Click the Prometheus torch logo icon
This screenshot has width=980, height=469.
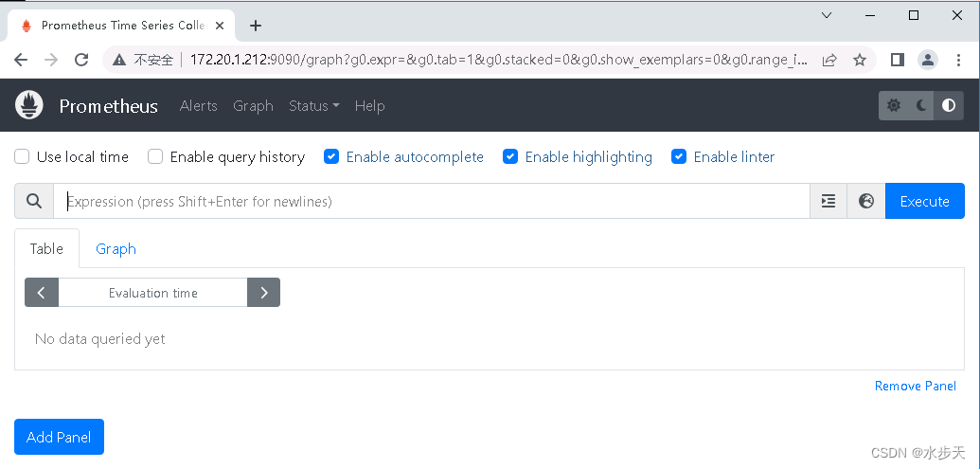click(28, 105)
